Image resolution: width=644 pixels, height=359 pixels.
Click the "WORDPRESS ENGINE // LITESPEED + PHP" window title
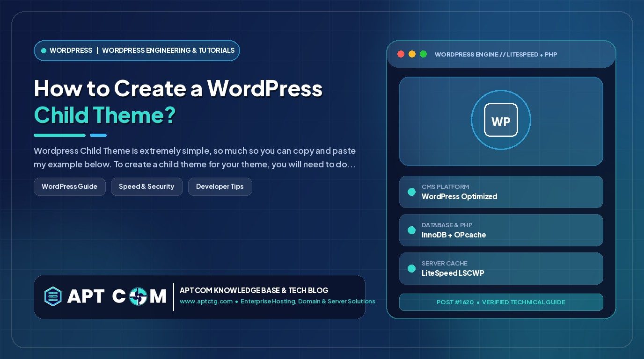pyautogui.click(x=496, y=55)
